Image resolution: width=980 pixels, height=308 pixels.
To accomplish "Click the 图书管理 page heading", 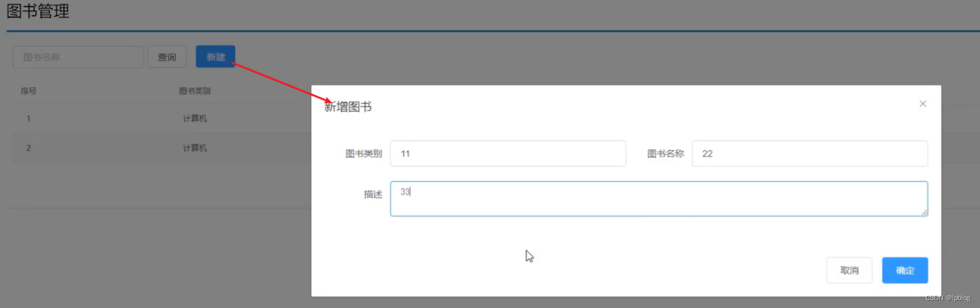I will (38, 11).
